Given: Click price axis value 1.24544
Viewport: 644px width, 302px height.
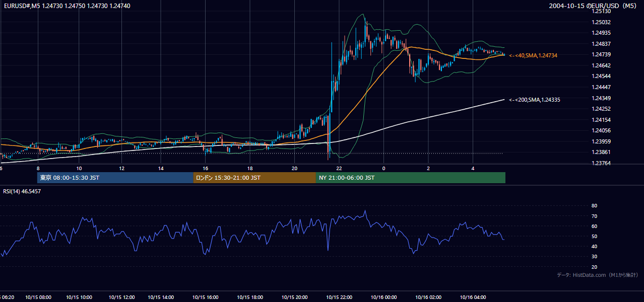Looking at the screenshot, I should coord(602,76).
